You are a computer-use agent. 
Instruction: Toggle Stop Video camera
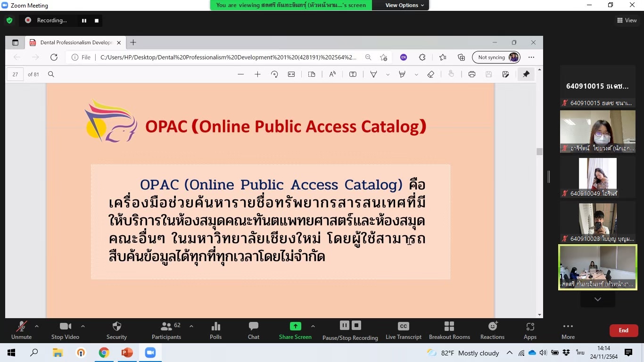coord(65,330)
